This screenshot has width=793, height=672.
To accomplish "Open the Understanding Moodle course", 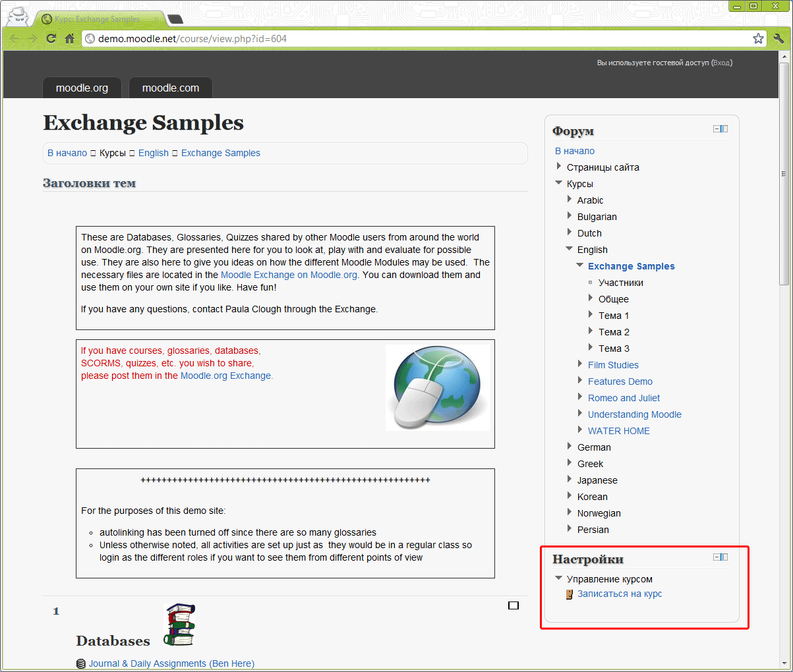I will (635, 414).
